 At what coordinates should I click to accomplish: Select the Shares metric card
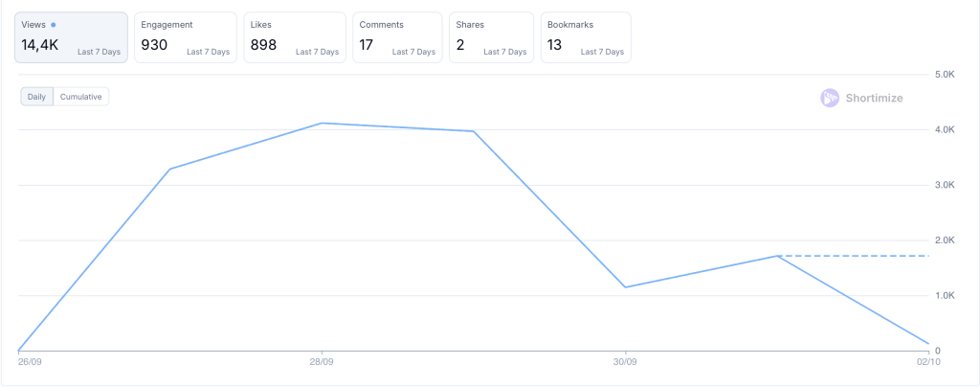point(492,37)
